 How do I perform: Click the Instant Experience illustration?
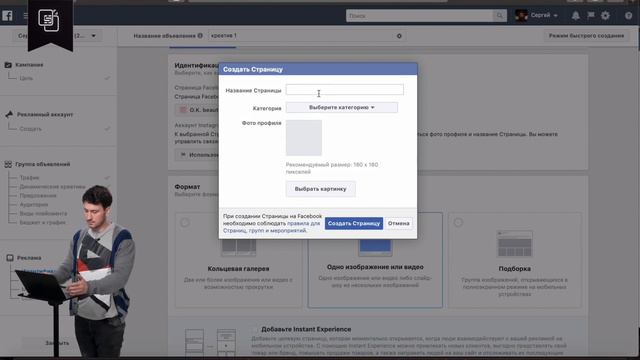(x=211, y=342)
